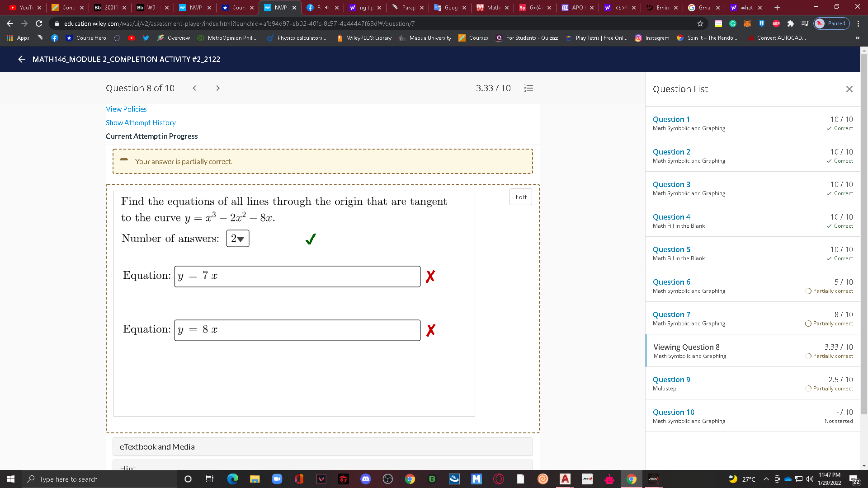The height and width of the screenshot is (488, 868).
Task: Close the Question List panel
Action: point(849,89)
